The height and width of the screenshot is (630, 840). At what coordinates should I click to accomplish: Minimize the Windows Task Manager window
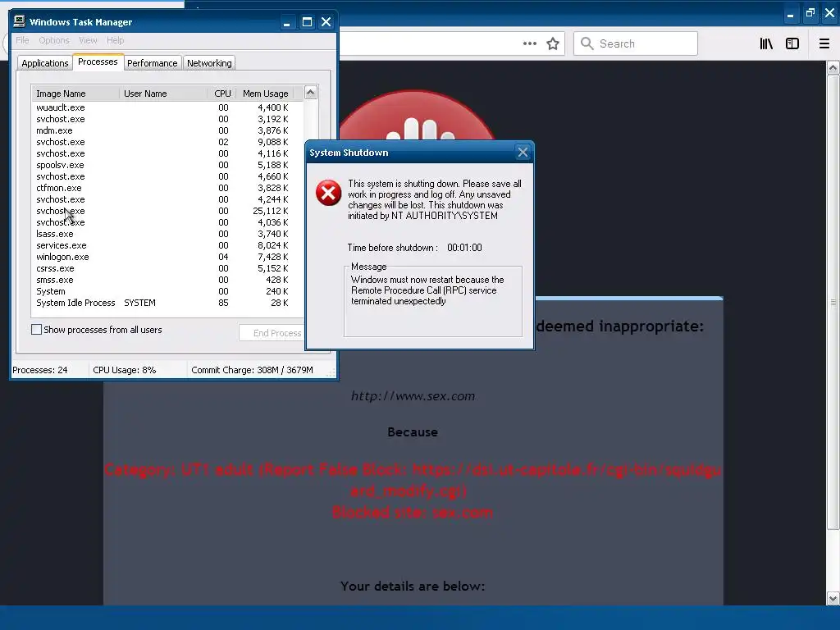[x=286, y=22]
